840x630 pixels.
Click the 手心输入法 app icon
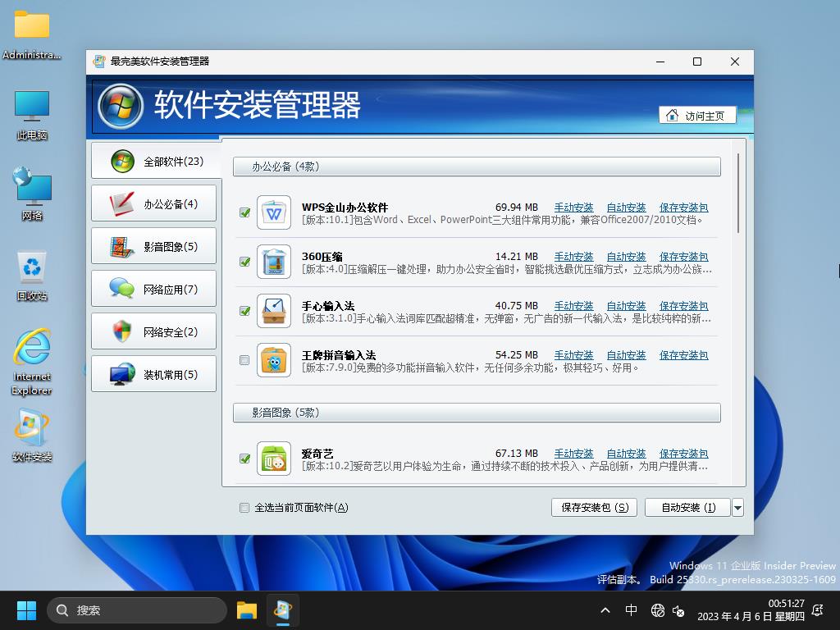(274, 312)
